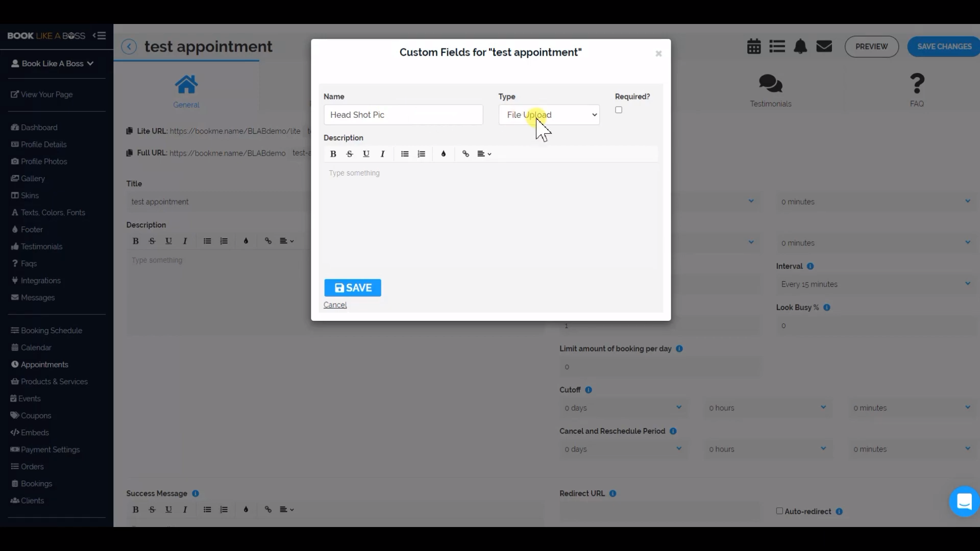980x551 pixels.
Task: Select the Highlight color icon
Action: [444, 154]
